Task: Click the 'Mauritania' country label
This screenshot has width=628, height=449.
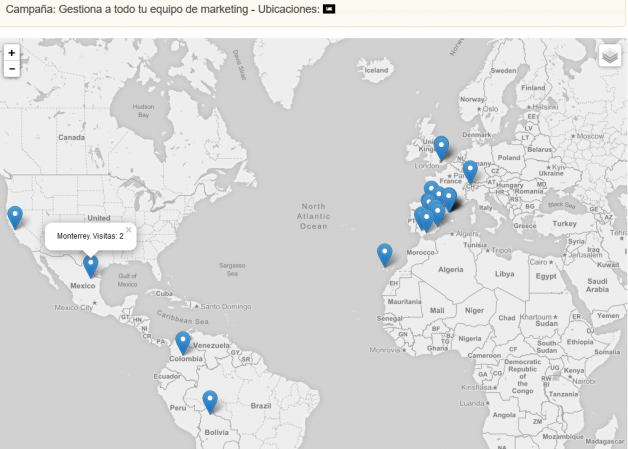Action: pyautogui.click(x=404, y=302)
